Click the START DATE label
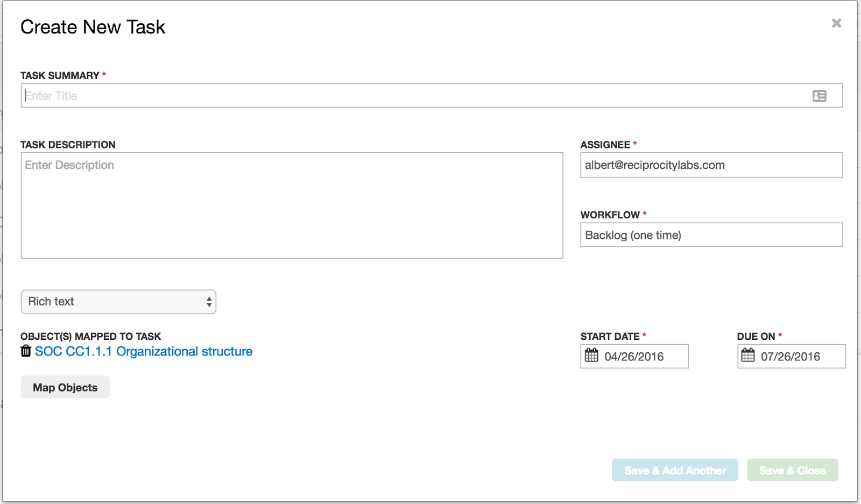This screenshot has height=504, width=861. (610, 337)
